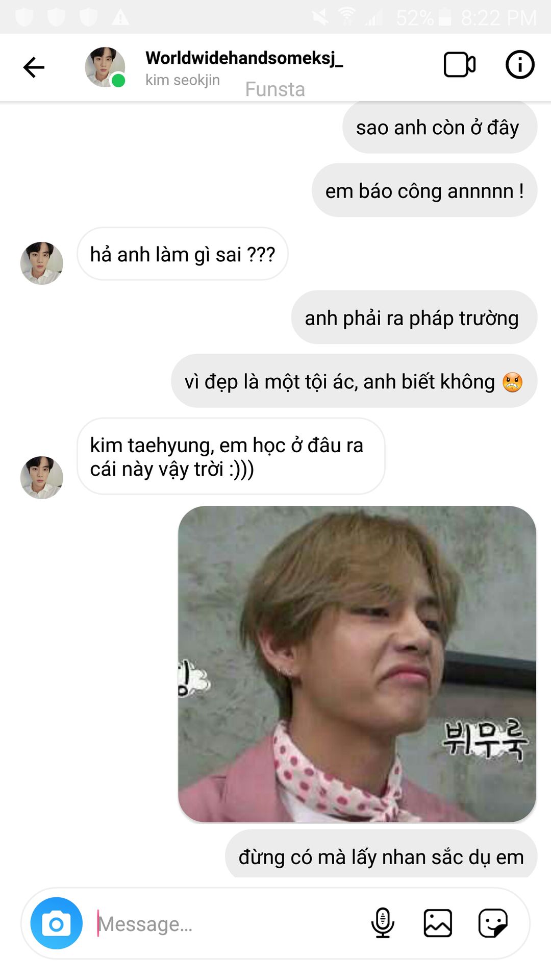Screen dimensions: 551x980
Task: Tap the warning triangle in status bar
Action: tap(120, 18)
